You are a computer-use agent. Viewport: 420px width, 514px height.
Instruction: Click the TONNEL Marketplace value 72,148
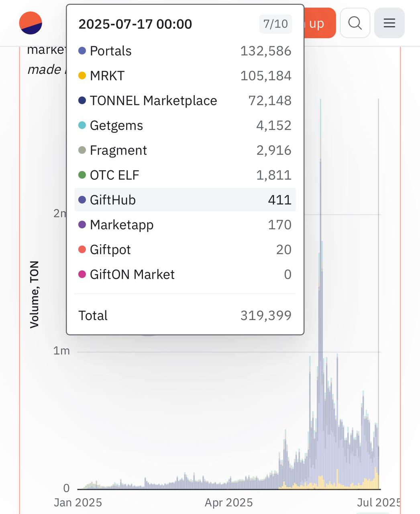pyautogui.click(x=270, y=101)
